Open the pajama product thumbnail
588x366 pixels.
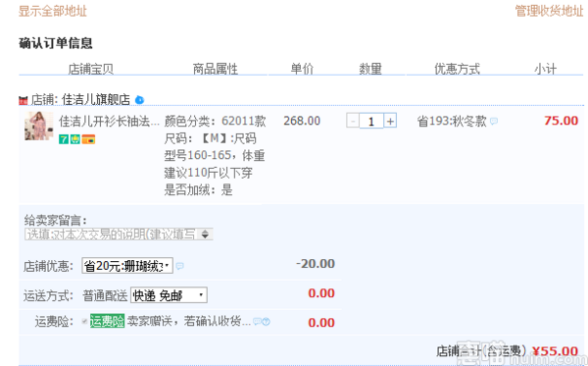pyautogui.click(x=39, y=127)
